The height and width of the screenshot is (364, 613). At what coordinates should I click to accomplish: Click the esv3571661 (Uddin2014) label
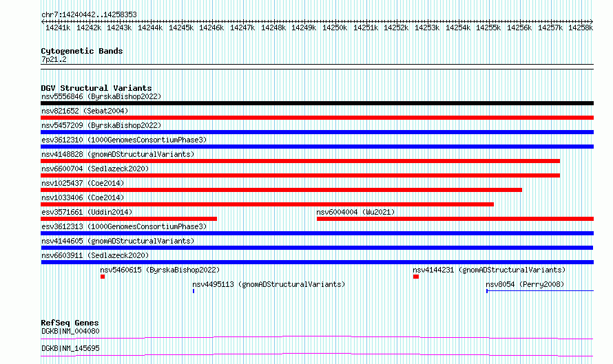click(87, 212)
